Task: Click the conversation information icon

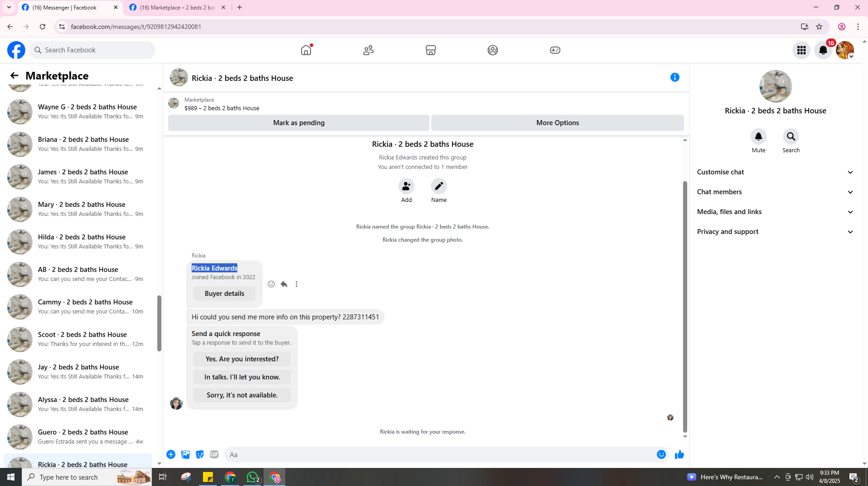Action: [675, 77]
